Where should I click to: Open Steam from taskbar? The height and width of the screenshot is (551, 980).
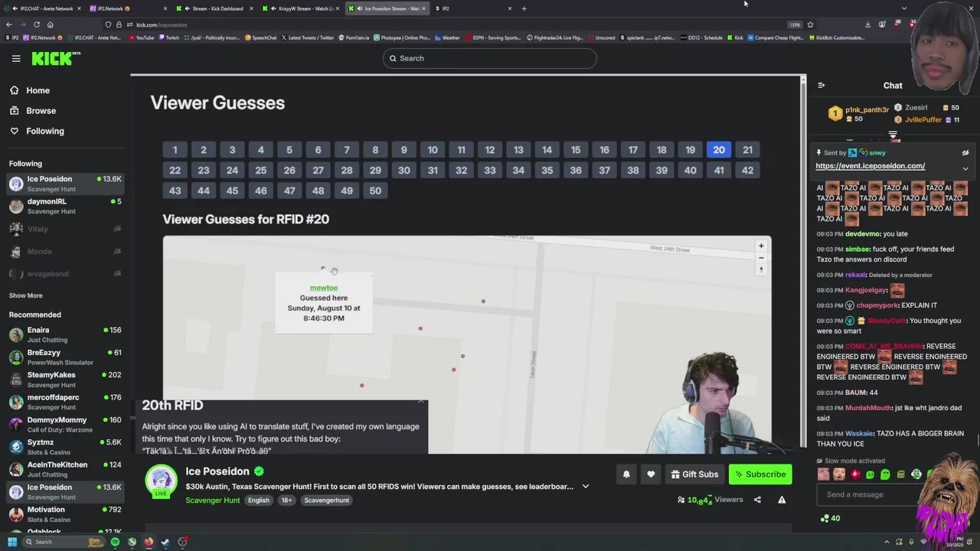pos(165,542)
